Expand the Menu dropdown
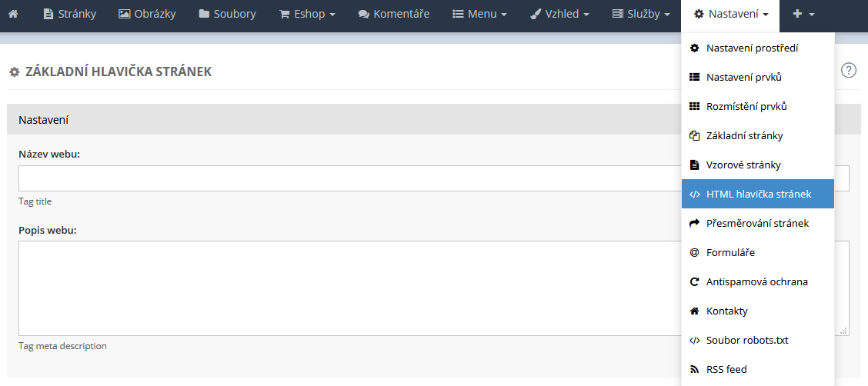The image size is (868, 386). point(479,14)
